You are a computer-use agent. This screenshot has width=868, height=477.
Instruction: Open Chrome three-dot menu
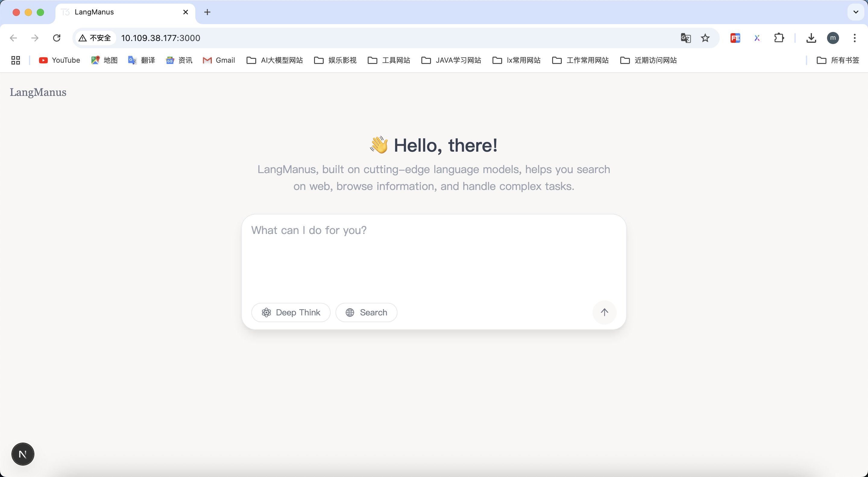click(854, 38)
